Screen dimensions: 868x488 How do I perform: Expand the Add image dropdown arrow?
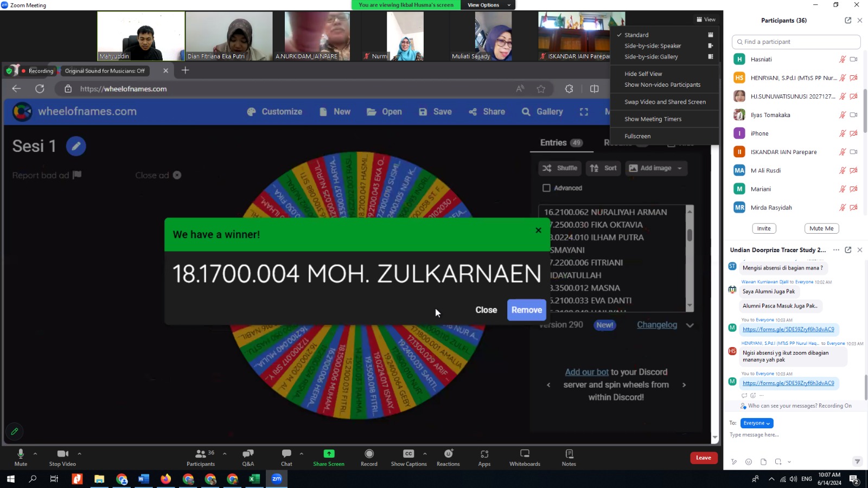pos(680,168)
